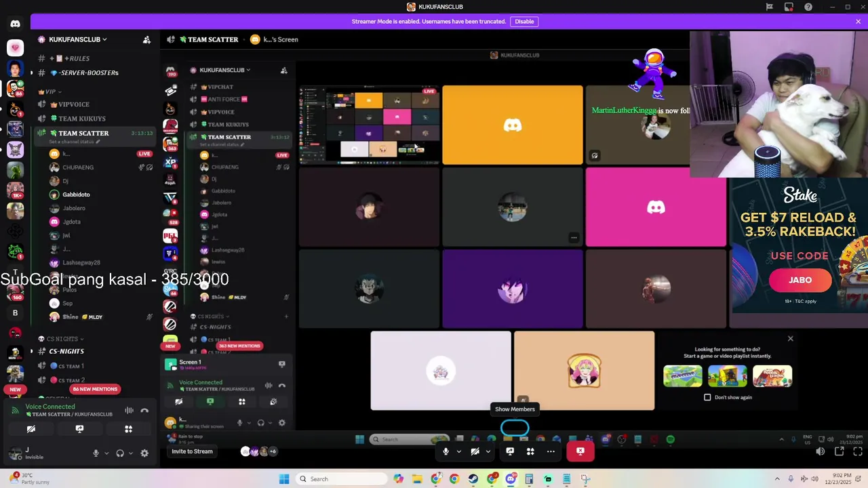
Task: Collapse the CS NIGHTS channel category
Action: 61,339
